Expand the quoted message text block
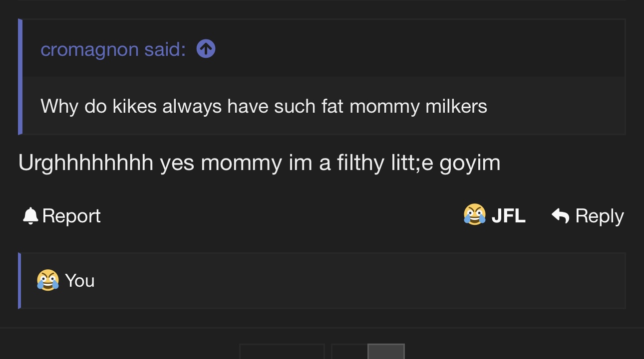This screenshot has height=359, width=644. pos(264,106)
